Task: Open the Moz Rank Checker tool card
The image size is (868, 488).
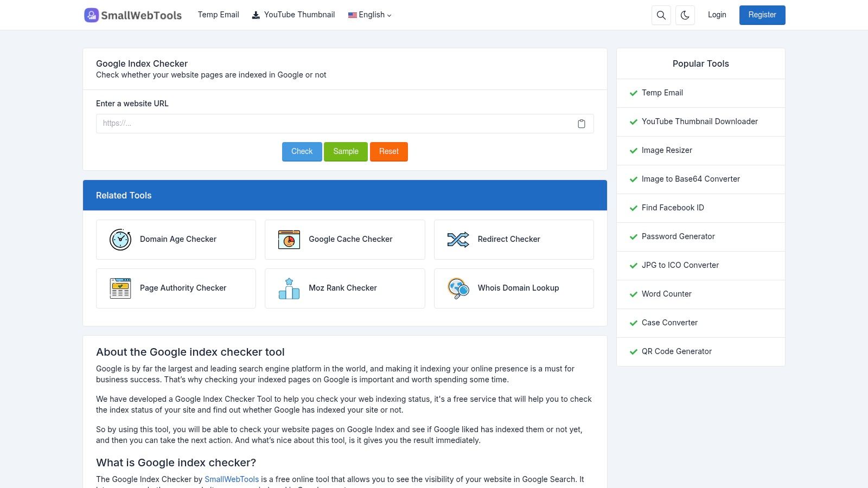Action: [x=345, y=288]
